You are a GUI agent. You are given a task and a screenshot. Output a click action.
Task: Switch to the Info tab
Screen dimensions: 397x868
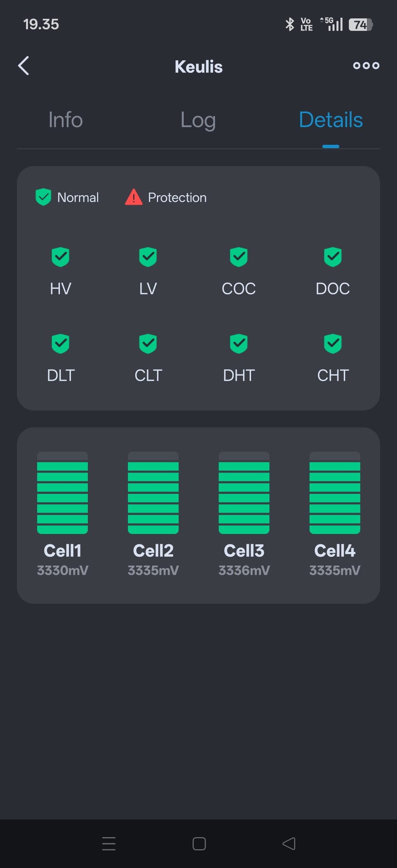tap(66, 120)
